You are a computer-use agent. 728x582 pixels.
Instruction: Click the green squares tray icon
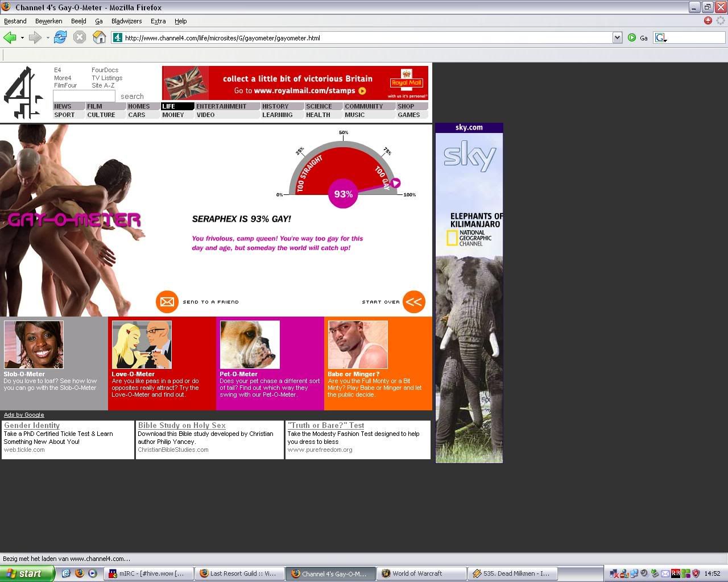point(686,573)
